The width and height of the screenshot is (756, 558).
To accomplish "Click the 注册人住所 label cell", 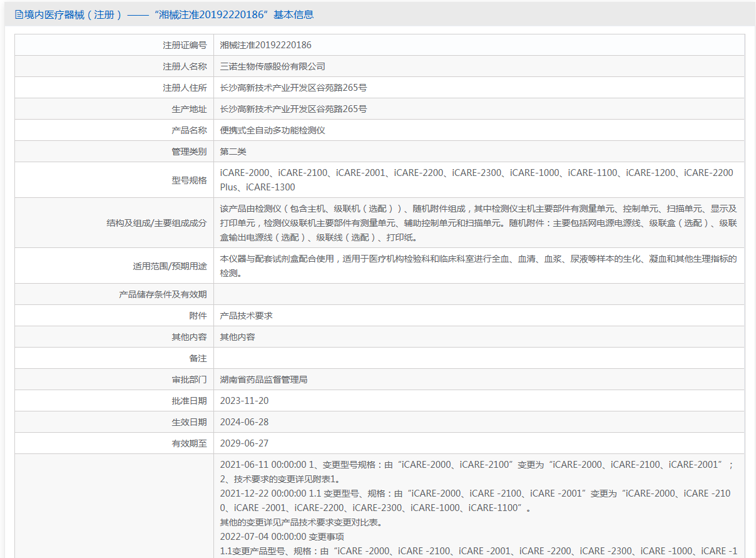I will [x=114, y=88].
